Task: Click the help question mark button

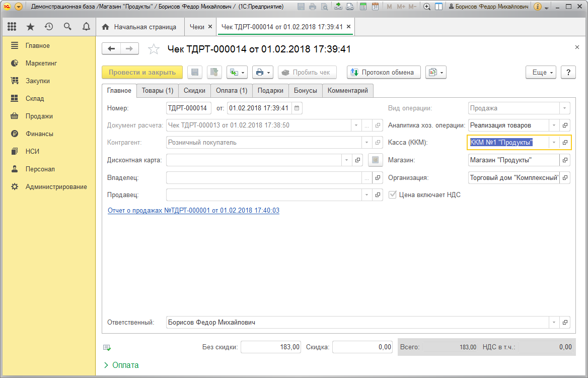Action: coord(568,73)
